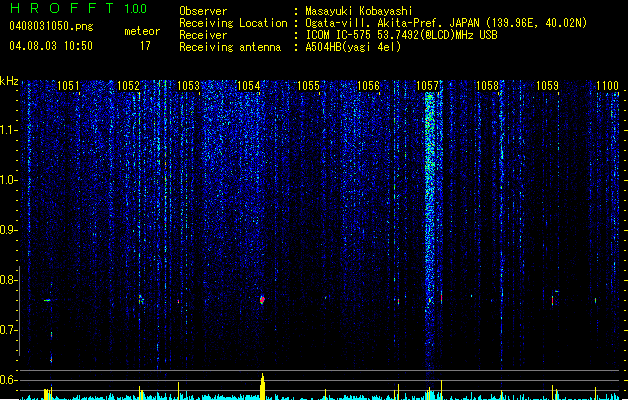Click the 0.8 kHz axis label

(9, 280)
